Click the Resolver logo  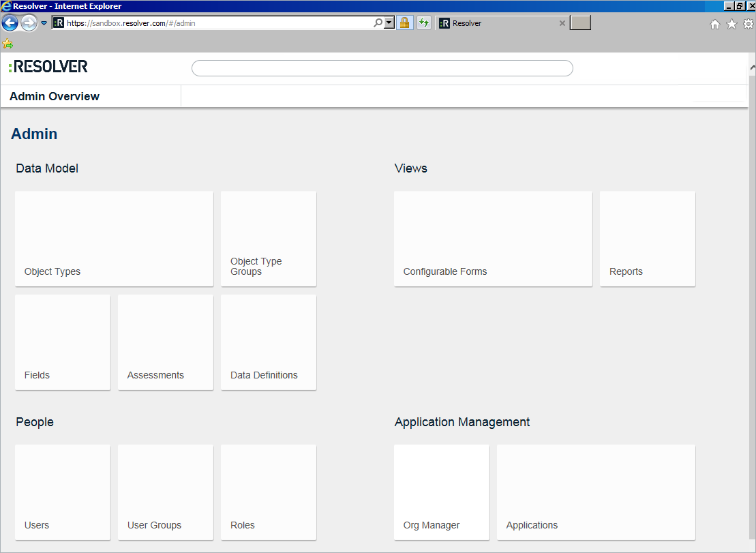click(48, 67)
